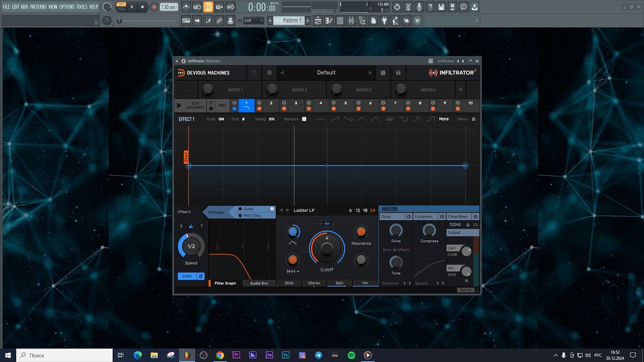Stop FL Studio transport
Image resolution: width=644 pixels, height=362 pixels.
tap(142, 7)
